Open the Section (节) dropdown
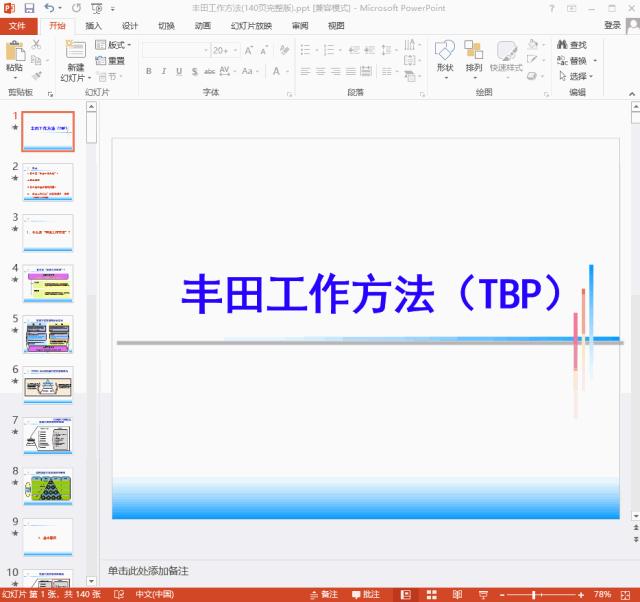Image resolution: width=640 pixels, height=602 pixels. point(109,76)
